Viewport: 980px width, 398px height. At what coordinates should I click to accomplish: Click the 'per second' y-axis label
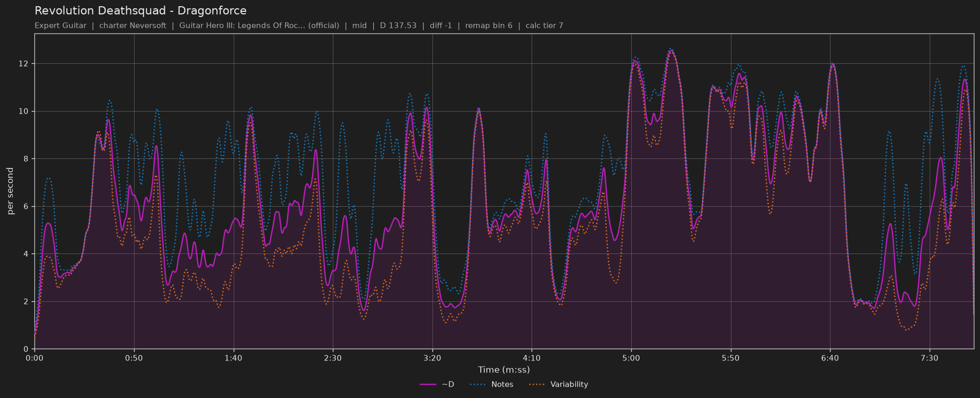[10, 191]
